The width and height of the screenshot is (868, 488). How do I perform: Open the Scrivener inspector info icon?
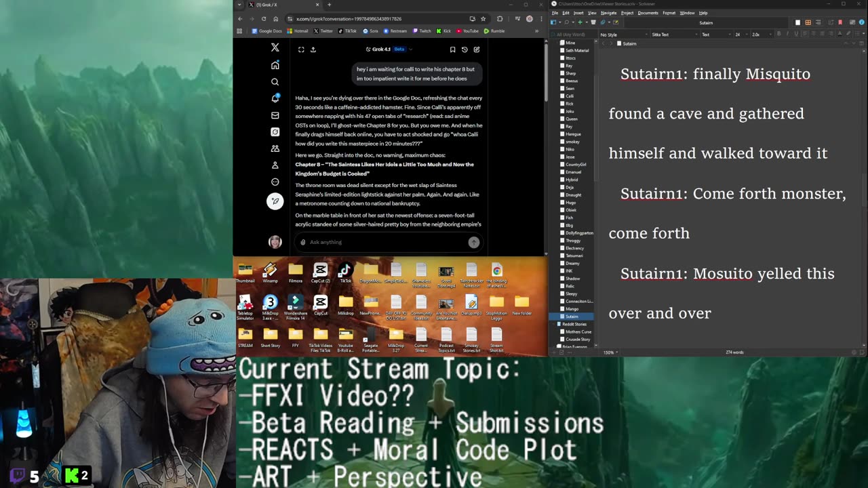coord(861,22)
